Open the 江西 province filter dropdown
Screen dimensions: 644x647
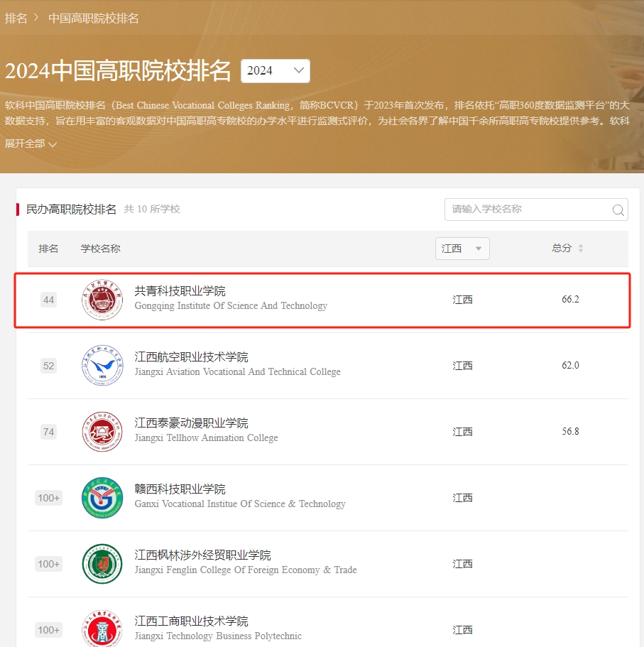pos(462,248)
